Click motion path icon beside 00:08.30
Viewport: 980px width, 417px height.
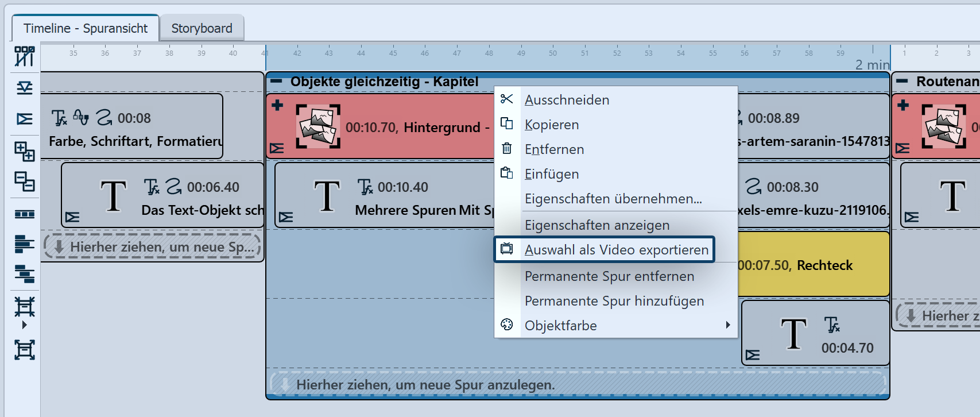(753, 186)
